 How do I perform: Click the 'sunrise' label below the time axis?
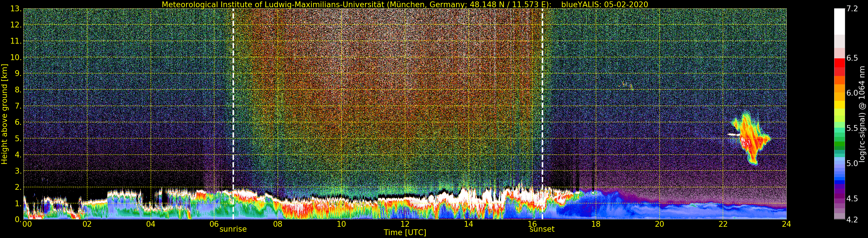(x=233, y=229)
